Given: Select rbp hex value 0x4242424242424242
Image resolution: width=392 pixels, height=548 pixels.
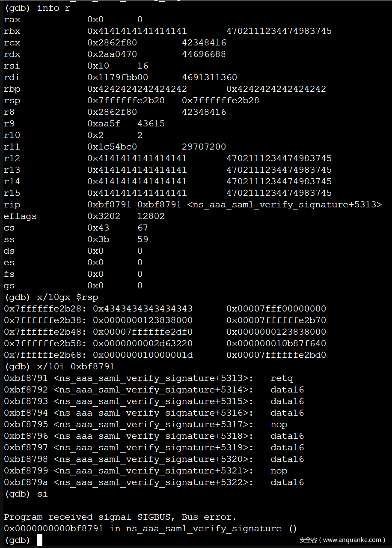Looking at the screenshot, I should click(x=137, y=89).
